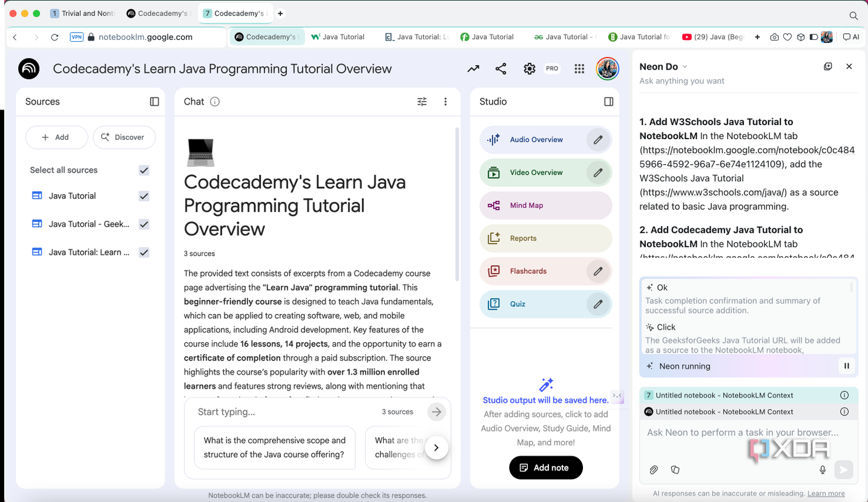Uncheck the Java Tutorial: Learn source
This screenshot has width=868, height=502.
144,253
